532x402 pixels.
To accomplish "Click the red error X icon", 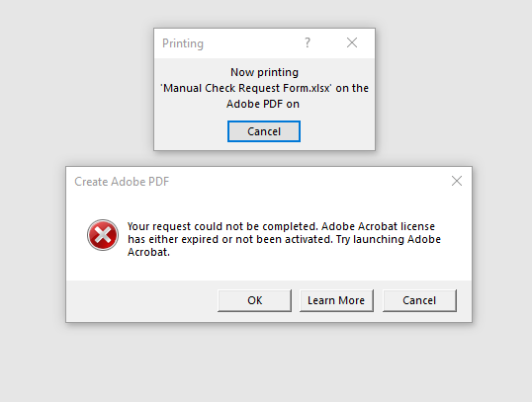I will coord(103,235).
